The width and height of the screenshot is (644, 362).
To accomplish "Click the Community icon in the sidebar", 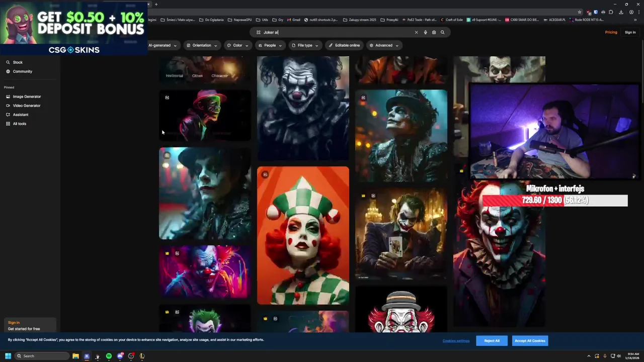I will [x=8, y=71].
